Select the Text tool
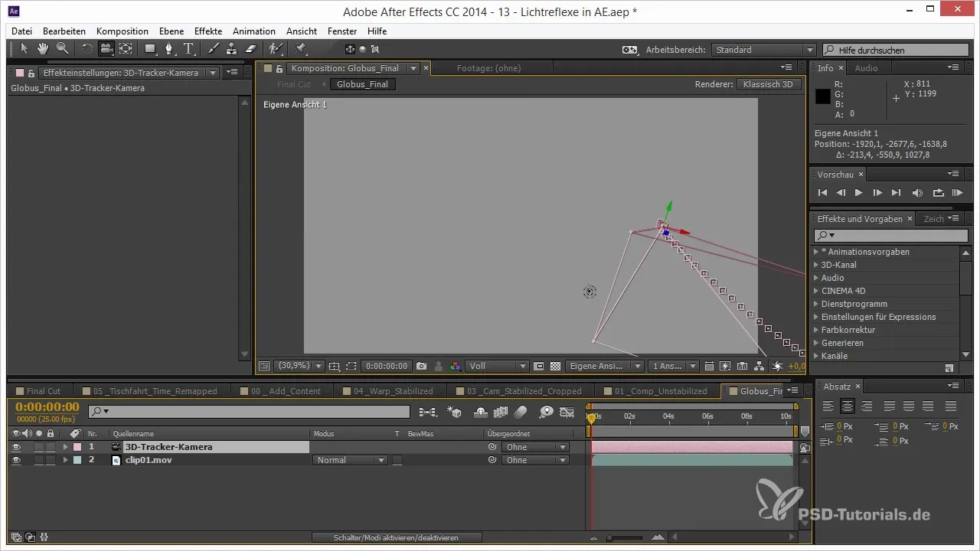This screenshot has width=980, height=551. (x=188, y=49)
